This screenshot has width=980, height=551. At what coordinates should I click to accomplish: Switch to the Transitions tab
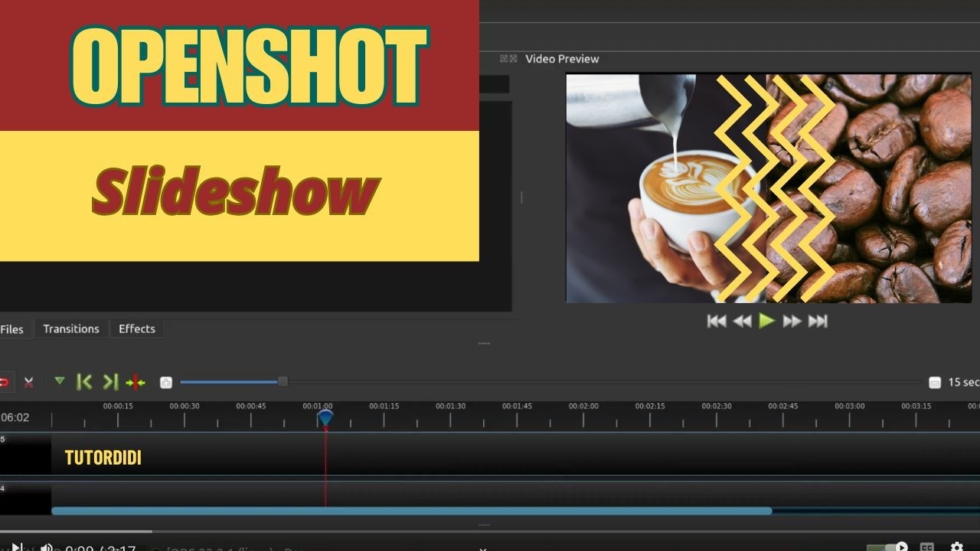[x=71, y=329]
